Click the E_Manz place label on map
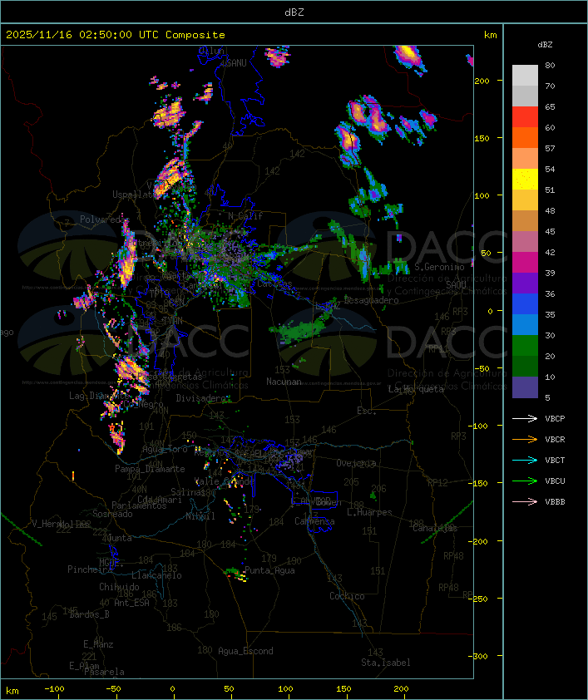The width and height of the screenshot is (588, 700). coord(98,644)
